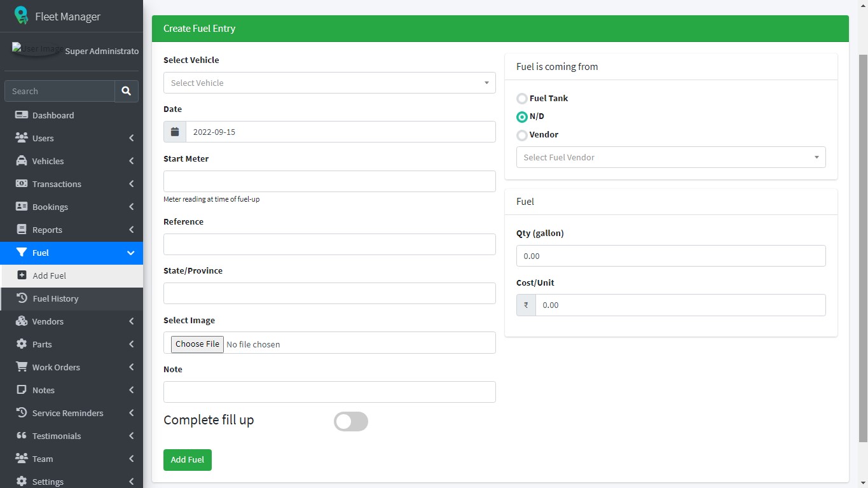Click the Work Orders cart icon

pyautogui.click(x=22, y=367)
